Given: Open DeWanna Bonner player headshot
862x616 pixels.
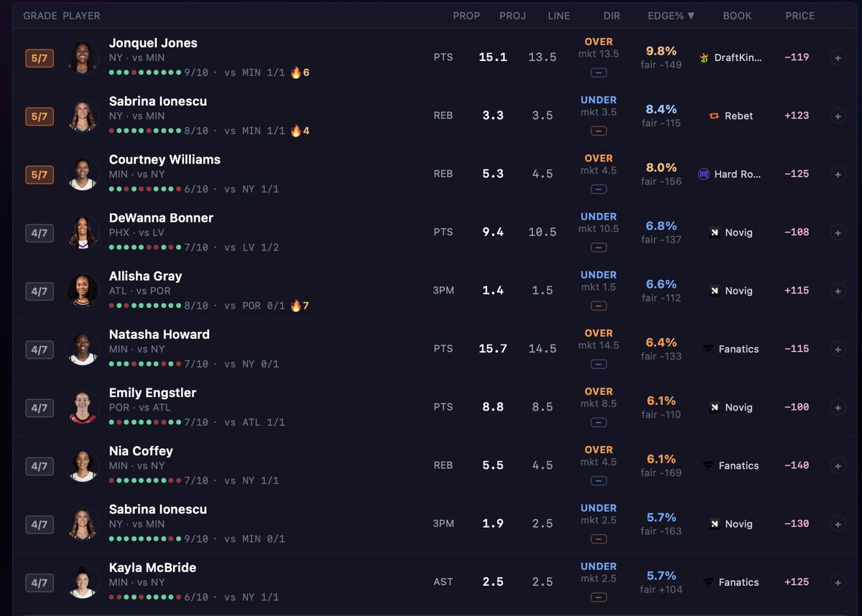Looking at the screenshot, I should pos(83,232).
